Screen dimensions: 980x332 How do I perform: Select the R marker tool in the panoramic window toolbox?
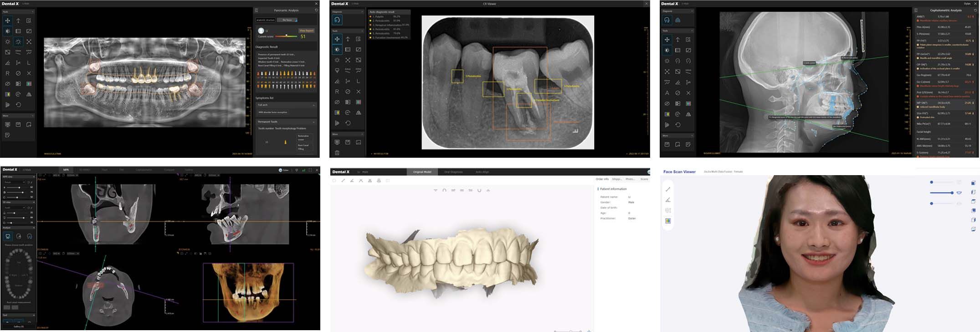(x=7, y=73)
